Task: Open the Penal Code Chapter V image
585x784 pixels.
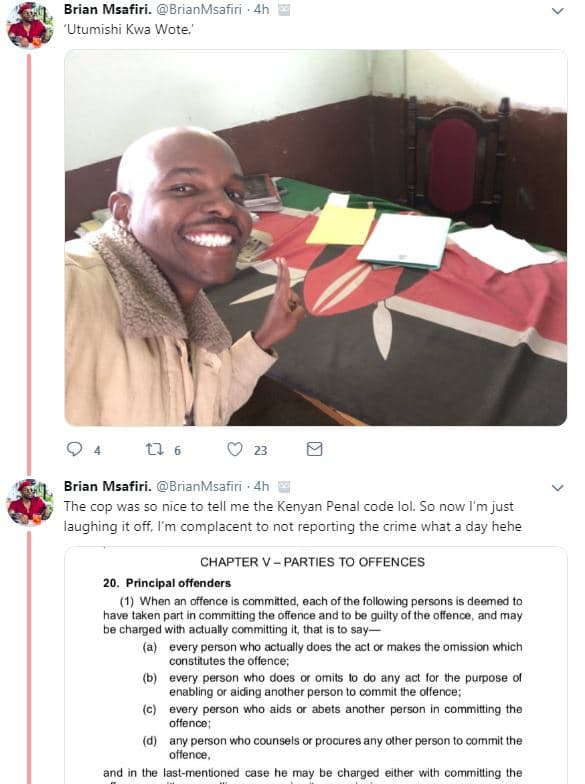Action: [x=316, y=666]
